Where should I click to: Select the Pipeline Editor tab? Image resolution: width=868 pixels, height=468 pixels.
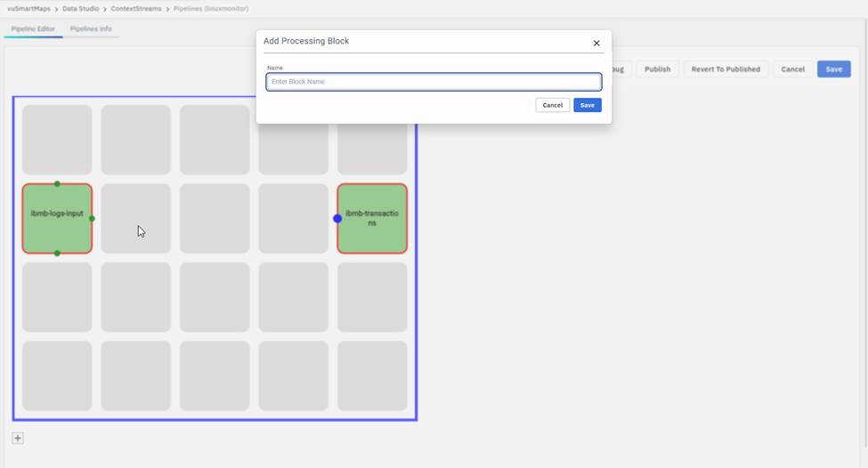click(x=33, y=28)
